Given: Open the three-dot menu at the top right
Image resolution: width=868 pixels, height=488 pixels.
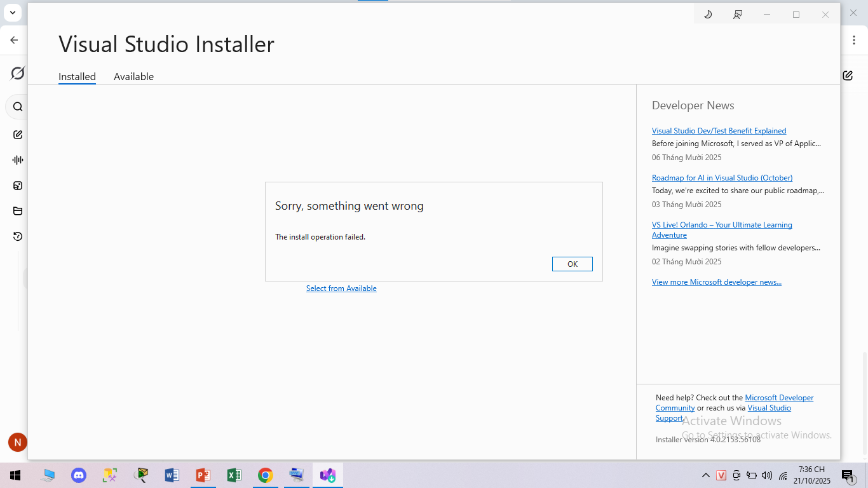Looking at the screenshot, I should [x=854, y=40].
